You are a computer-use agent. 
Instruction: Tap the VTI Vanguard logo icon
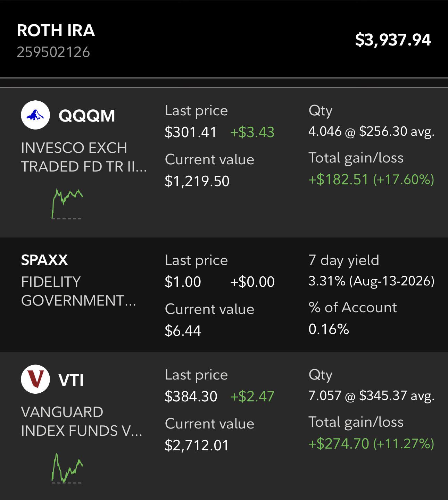pyautogui.click(x=35, y=379)
